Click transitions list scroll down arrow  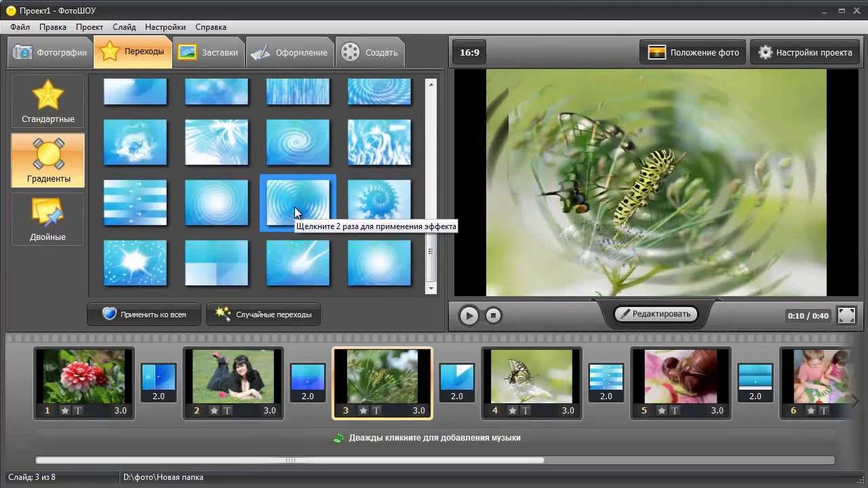[x=431, y=288]
